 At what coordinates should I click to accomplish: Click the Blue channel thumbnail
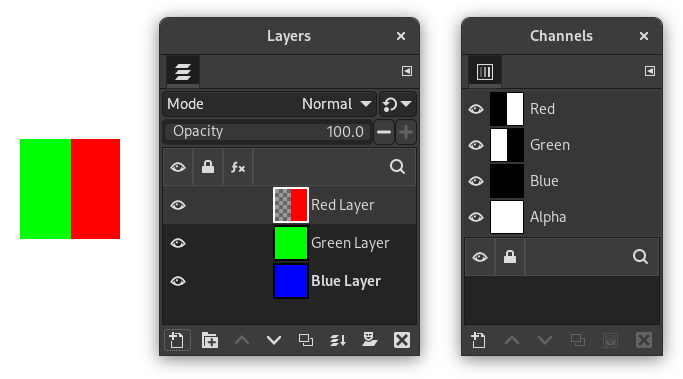pos(507,181)
